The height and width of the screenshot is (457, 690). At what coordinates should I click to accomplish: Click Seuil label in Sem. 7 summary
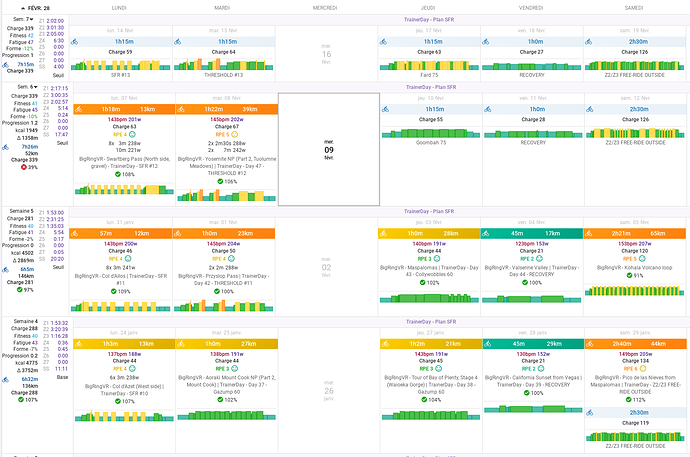[x=59, y=75]
